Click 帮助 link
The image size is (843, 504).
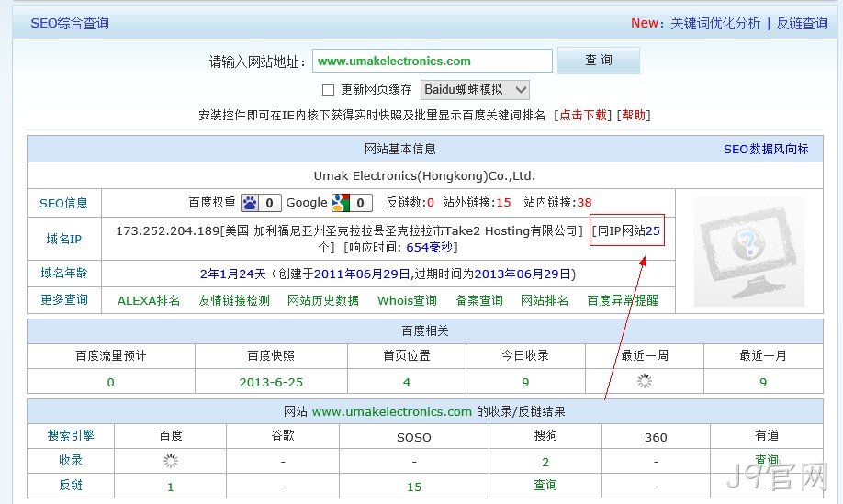coord(634,115)
